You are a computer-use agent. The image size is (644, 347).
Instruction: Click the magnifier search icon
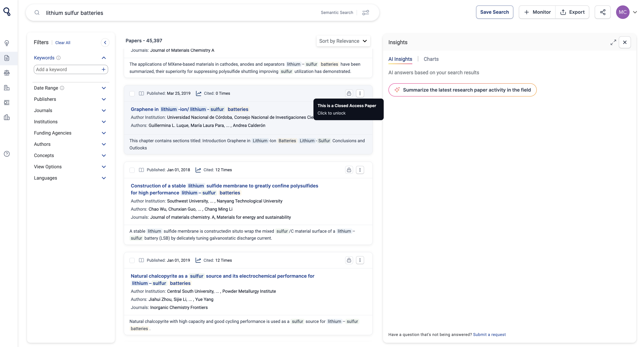37,13
